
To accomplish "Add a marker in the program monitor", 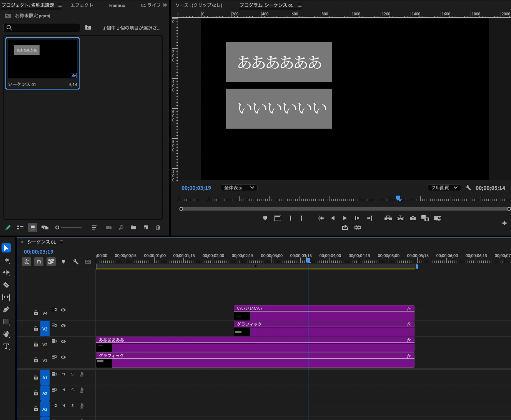I will (x=265, y=218).
